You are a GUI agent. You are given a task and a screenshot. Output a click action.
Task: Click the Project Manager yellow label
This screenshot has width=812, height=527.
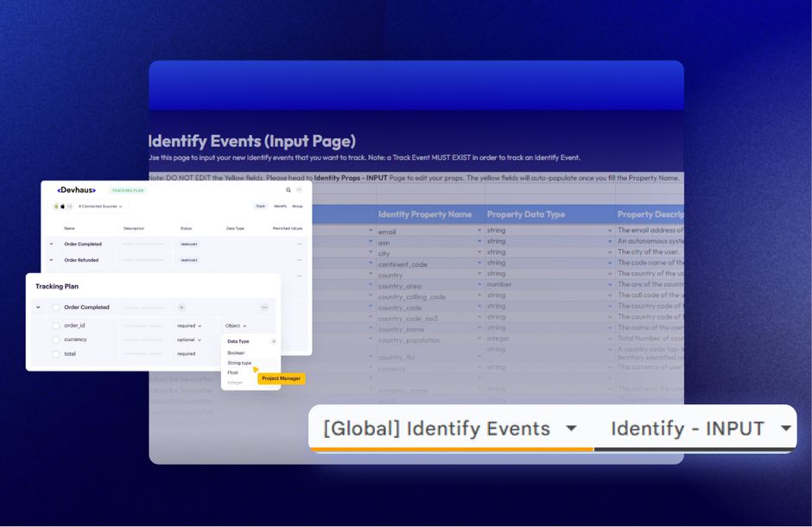pos(282,378)
